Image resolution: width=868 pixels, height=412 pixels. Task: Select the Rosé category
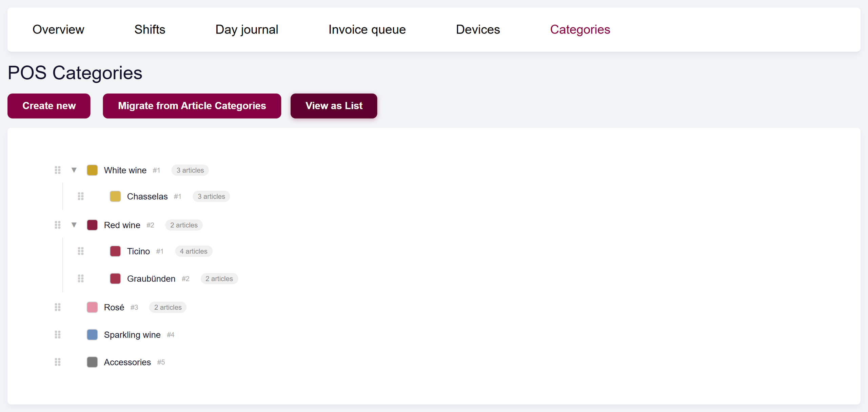tap(114, 307)
